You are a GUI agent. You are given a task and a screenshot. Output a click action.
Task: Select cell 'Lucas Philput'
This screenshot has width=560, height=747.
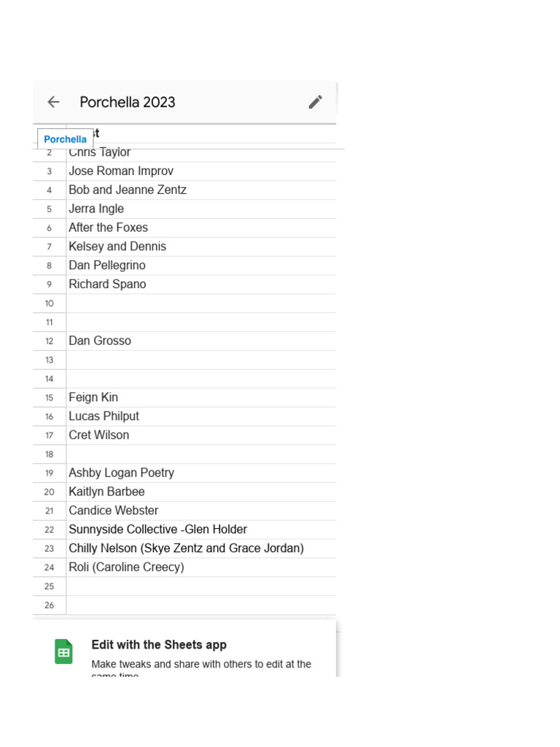201,417
